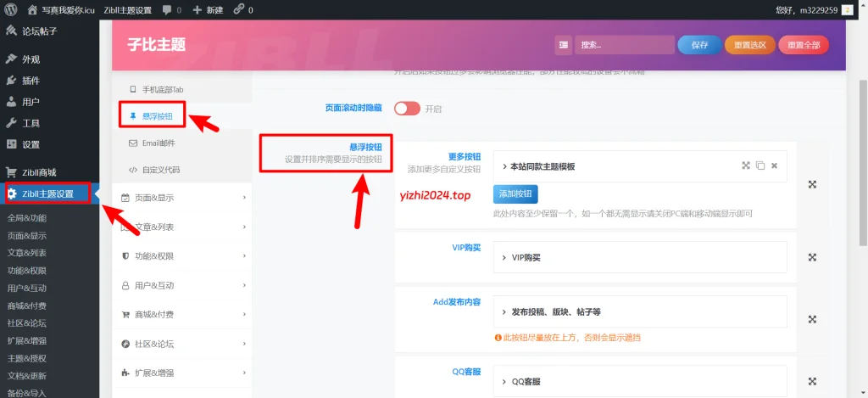Click the envelope icon of Email邮件
This screenshot has height=398, width=868.
click(133, 143)
